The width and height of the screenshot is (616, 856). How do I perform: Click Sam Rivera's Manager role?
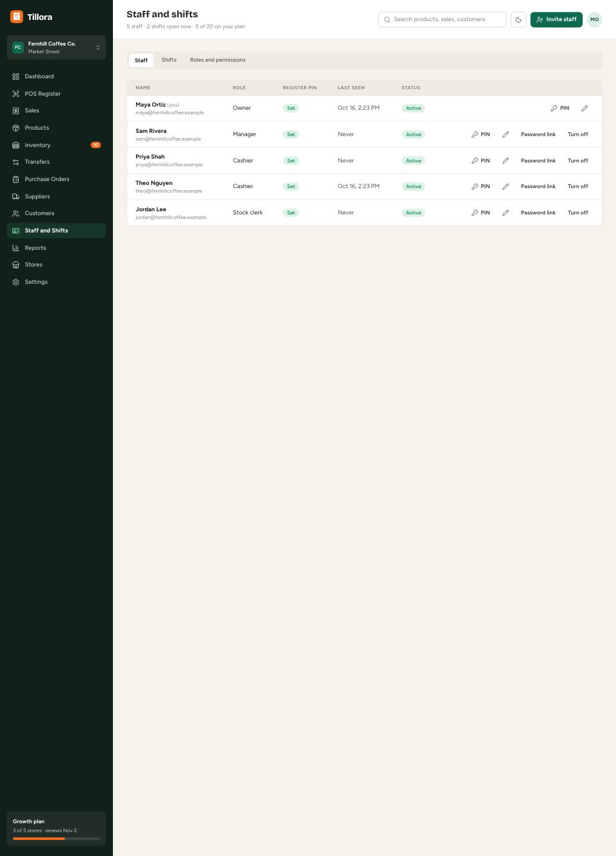pyautogui.click(x=244, y=134)
